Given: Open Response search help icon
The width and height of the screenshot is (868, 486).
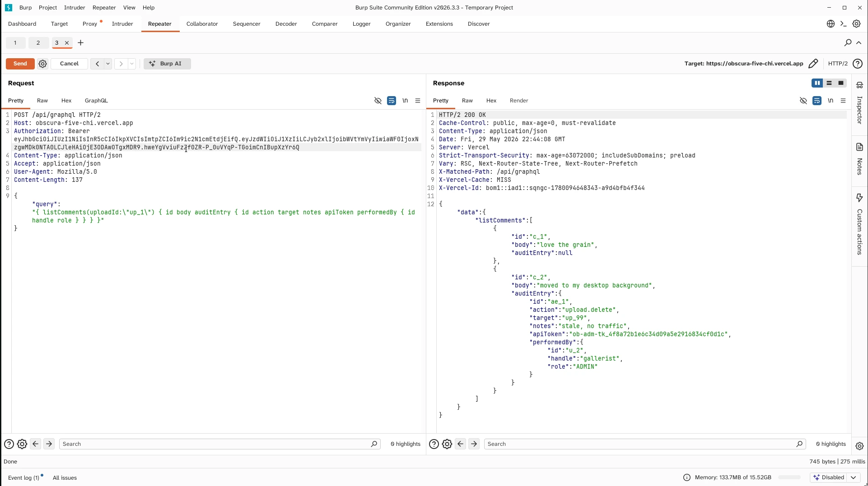Looking at the screenshot, I should pyautogui.click(x=434, y=444).
